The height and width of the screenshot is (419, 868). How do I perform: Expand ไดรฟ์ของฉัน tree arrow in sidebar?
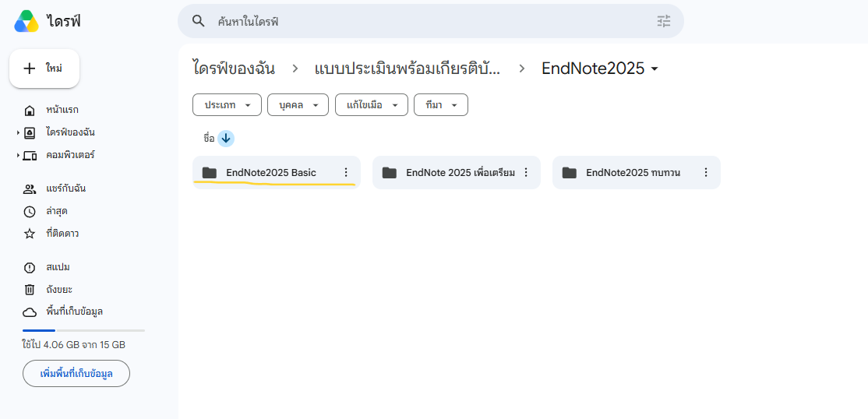click(x=18, y=133)
